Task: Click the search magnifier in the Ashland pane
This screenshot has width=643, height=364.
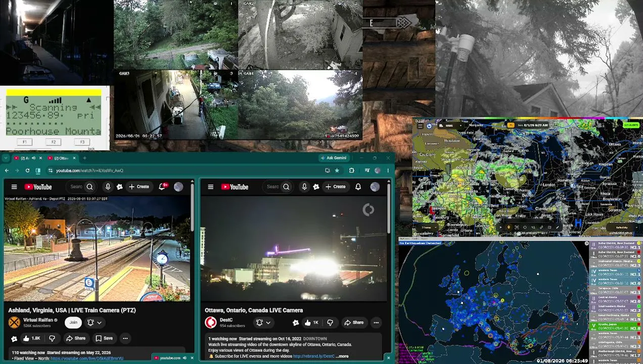Action: tap(89, 187)
